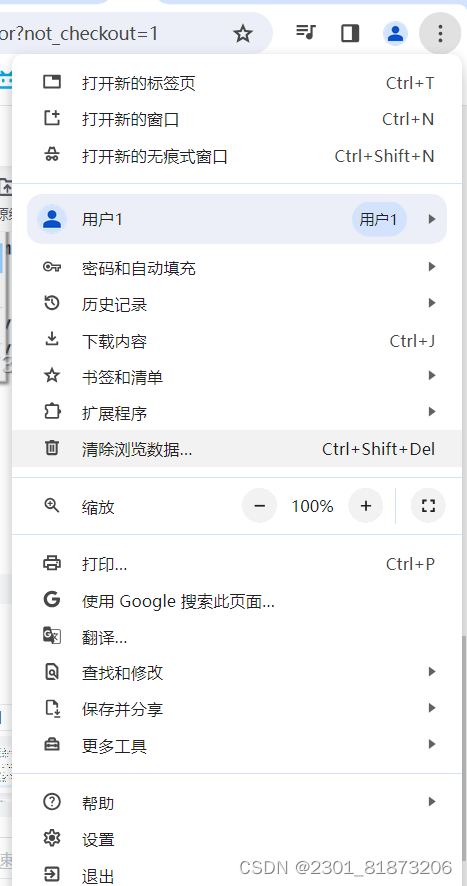This screenshot has height=886, width=467.
Task: Click the Google G icon for page search
Action: click(52, 599)
